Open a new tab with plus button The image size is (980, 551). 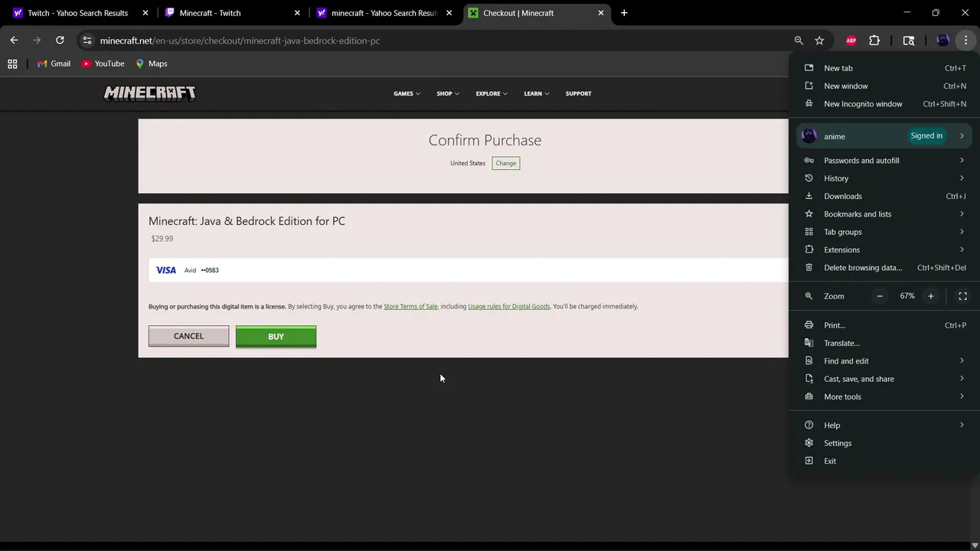tap(624, 13)
